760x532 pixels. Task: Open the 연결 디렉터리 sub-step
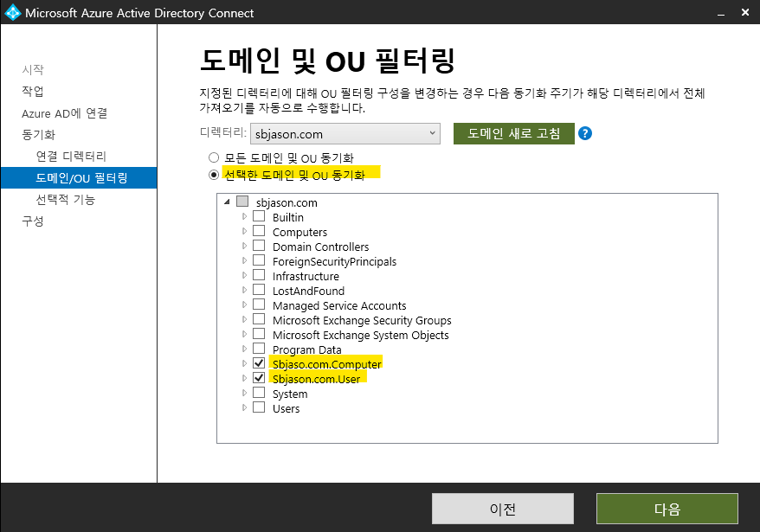[x=71, y=156]
